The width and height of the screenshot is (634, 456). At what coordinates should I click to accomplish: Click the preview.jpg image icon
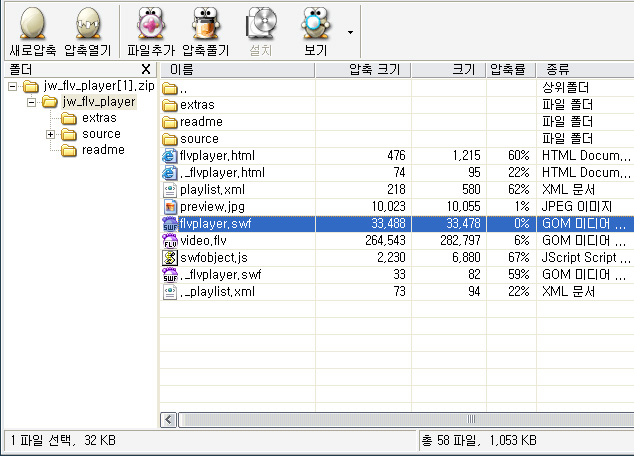tap(170, 207)
